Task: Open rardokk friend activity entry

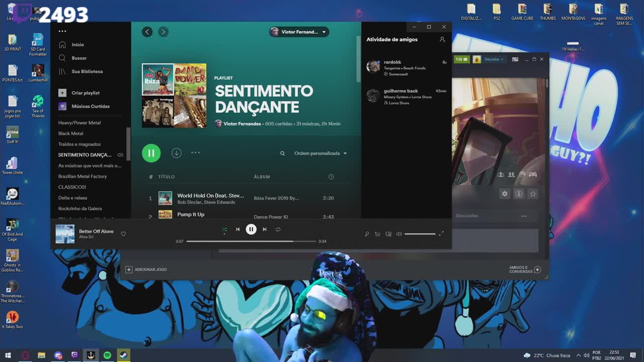Action: click(407, 68)
